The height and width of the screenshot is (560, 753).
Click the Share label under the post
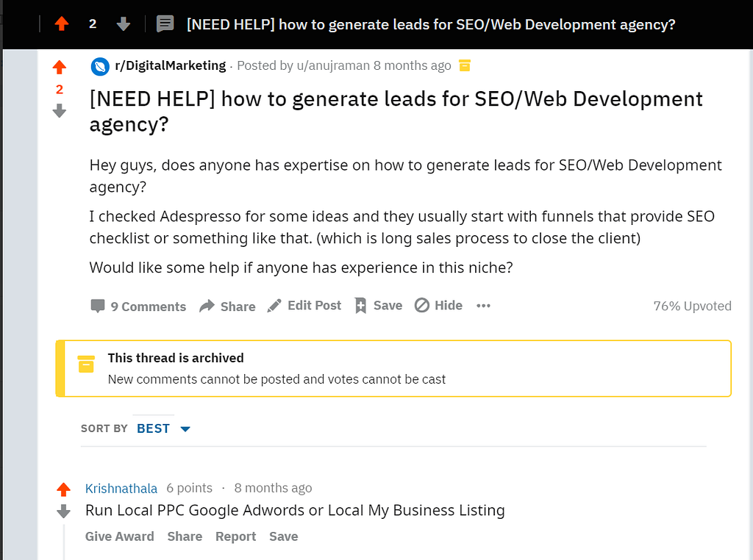pyautogui.click(x=238, y=306)
